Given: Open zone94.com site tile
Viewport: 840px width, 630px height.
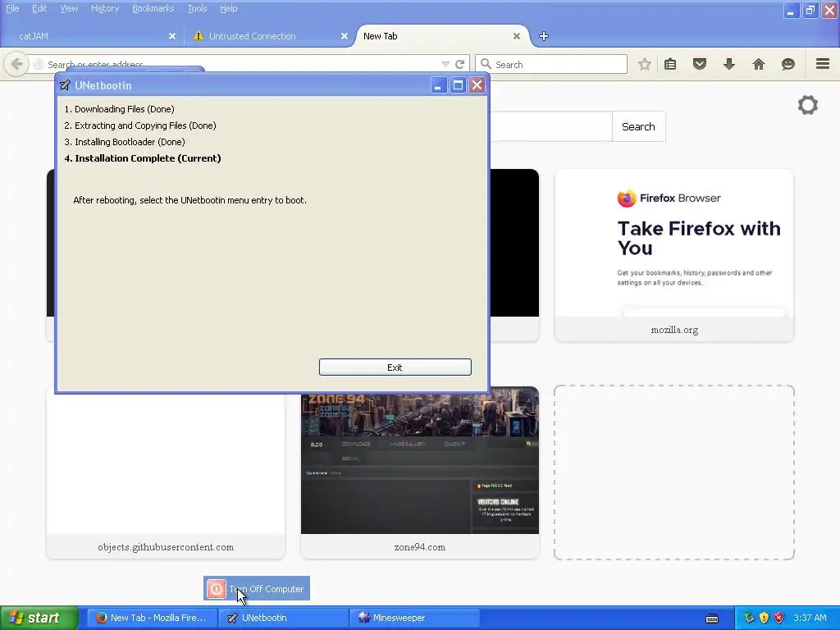Looking at the screenshot, I should tap(419, 472).
